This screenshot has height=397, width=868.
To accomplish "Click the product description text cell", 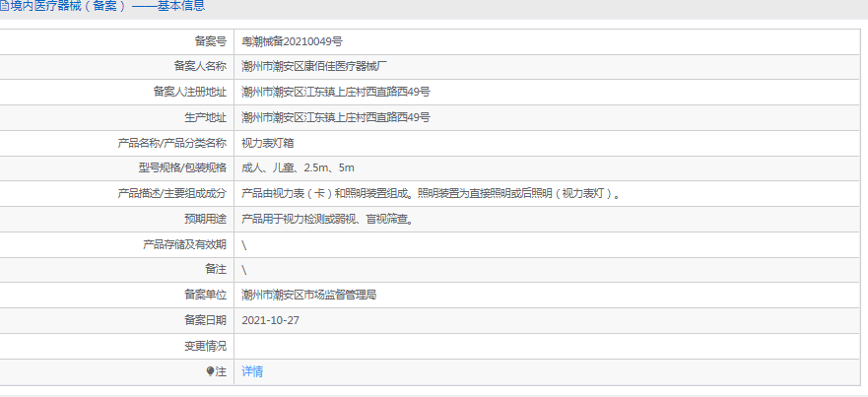I will [432, 194].
